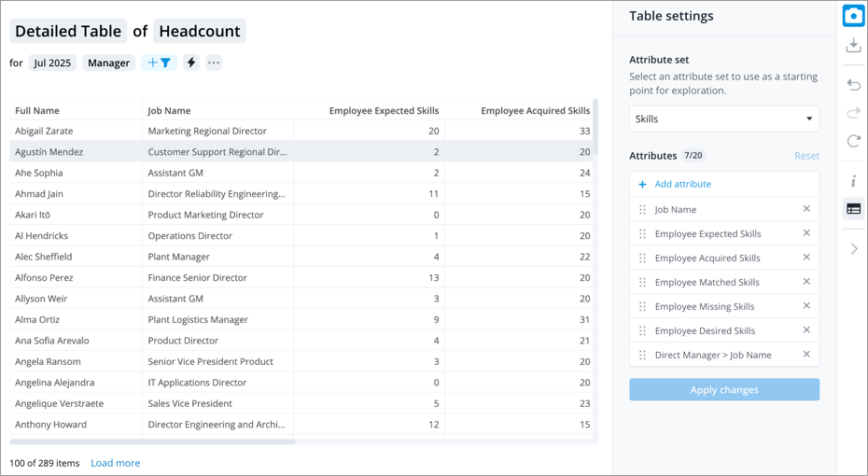Screen dimensions: 868x476
Task: Open the Manager filter chip
Action: [x=108, y=63]
